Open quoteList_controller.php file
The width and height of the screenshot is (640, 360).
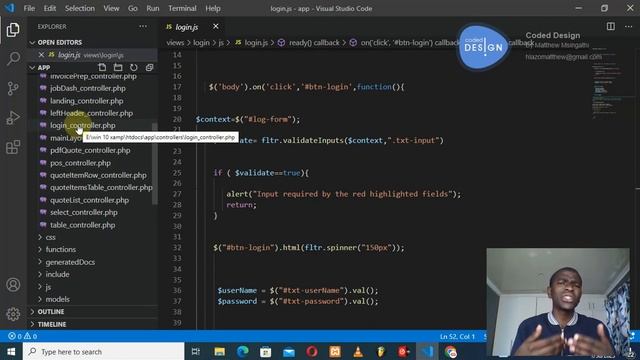point(89,200)
